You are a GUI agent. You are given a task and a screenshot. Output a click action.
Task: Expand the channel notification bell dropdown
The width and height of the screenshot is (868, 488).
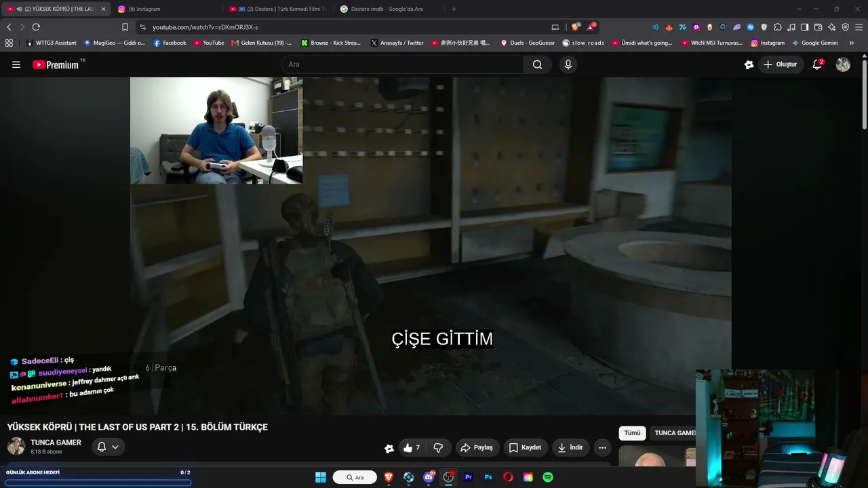[x=108, y=447]
